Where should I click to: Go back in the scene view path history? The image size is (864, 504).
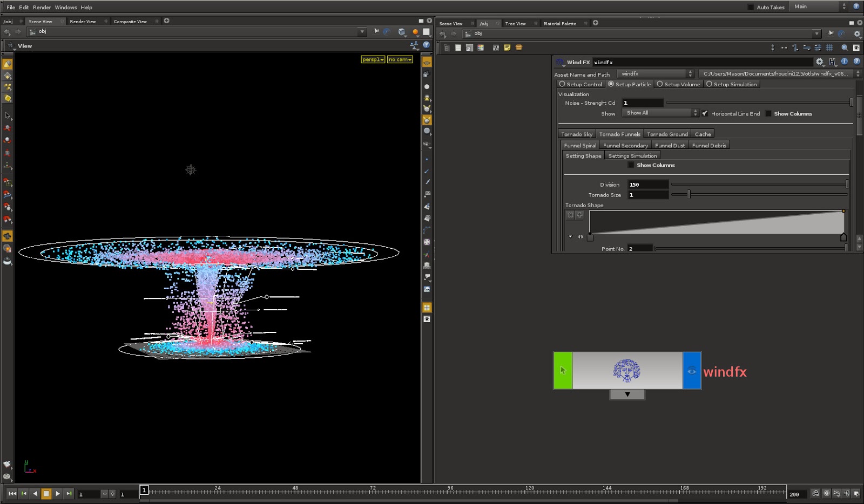(x=7, y=32)
